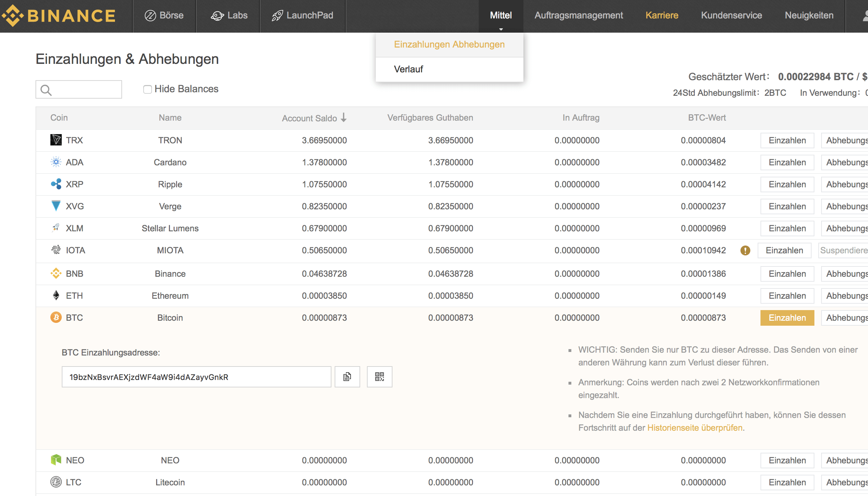
Task: Click BTC-Wert 0.00010942 for IOTA
Action: 703,250
